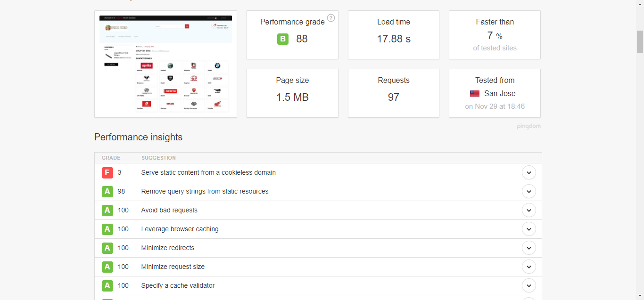Click the pingdom logo text
The image size is (644, 300).
(529, 126)
